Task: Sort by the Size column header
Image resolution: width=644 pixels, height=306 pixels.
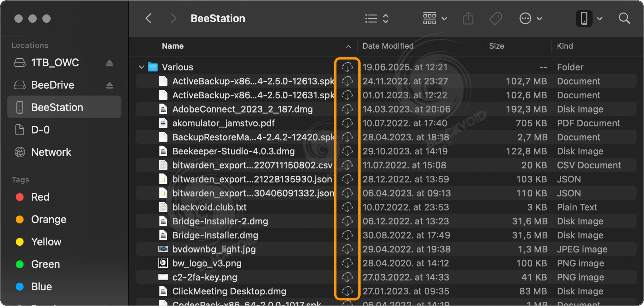Action: tap(496, 46)
